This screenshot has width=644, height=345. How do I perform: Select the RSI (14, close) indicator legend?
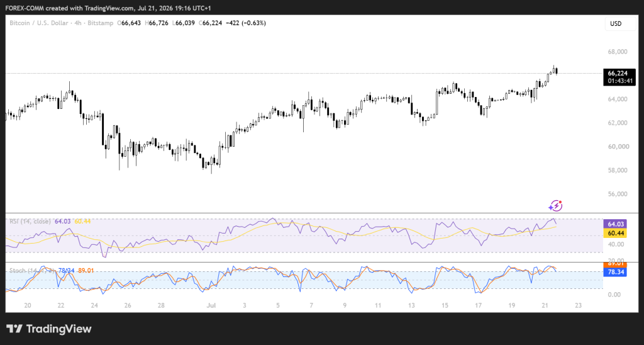[30, 221]
